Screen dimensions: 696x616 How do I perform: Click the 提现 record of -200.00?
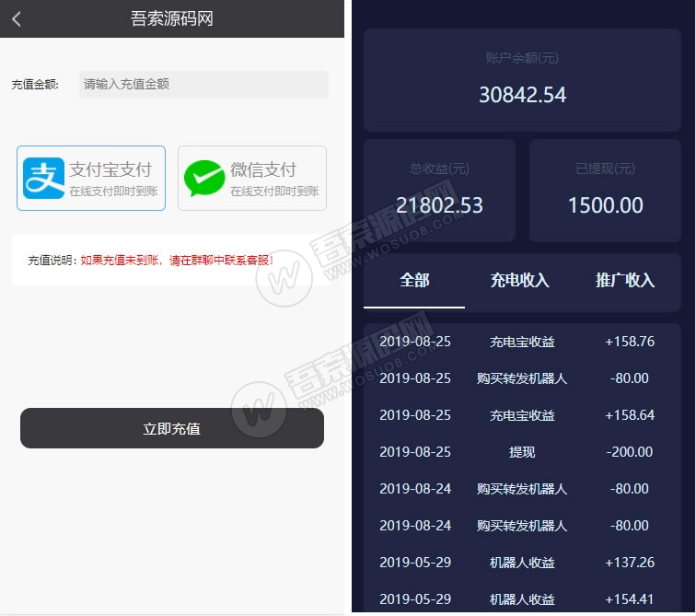522,452
